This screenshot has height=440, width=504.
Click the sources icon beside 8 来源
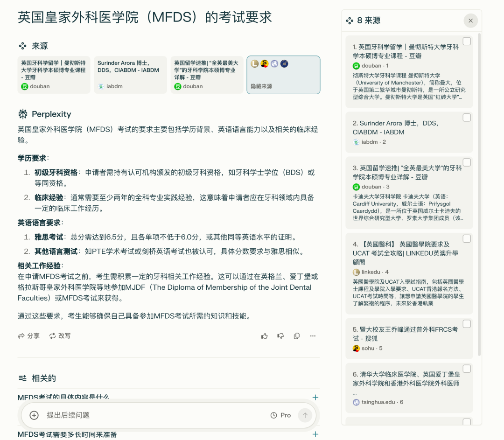350,21
